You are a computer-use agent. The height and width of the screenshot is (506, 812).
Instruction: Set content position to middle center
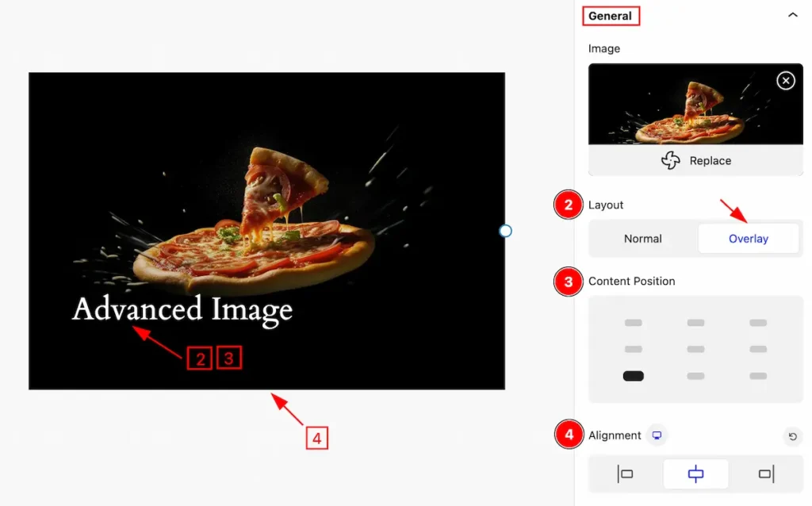point(695,349)
